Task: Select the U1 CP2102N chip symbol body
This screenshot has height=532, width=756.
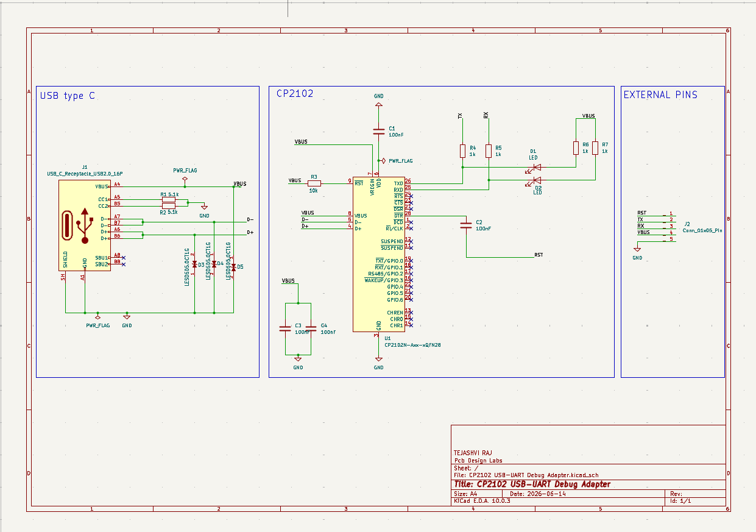Action: pyautogui.click(x=378, y=255)
